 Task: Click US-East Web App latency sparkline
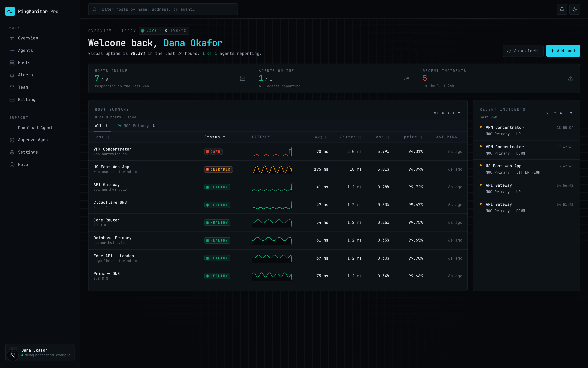272,169
